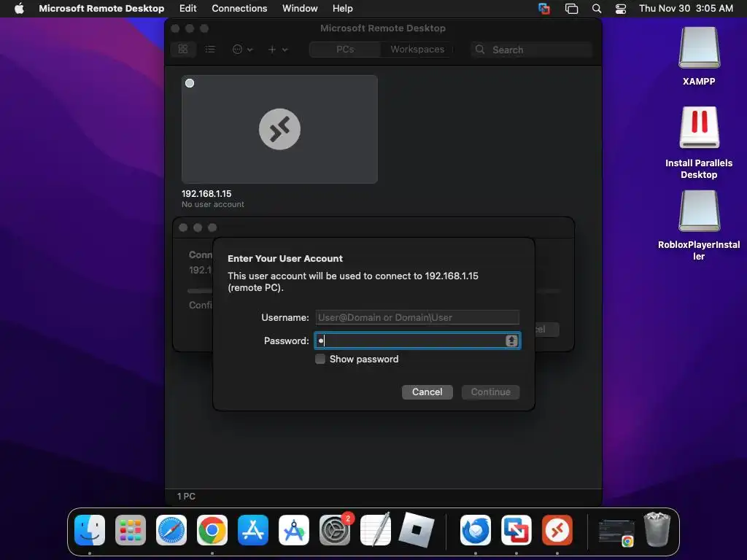
Task: Click the No user account label
Action: [x=212, y=204]
